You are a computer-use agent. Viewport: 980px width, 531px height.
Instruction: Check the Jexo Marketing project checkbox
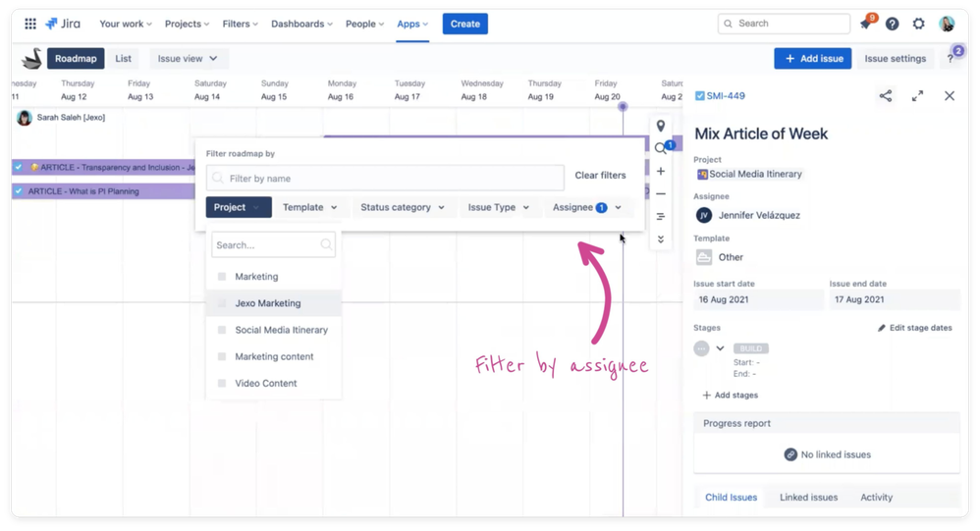(x=221, y=303)
